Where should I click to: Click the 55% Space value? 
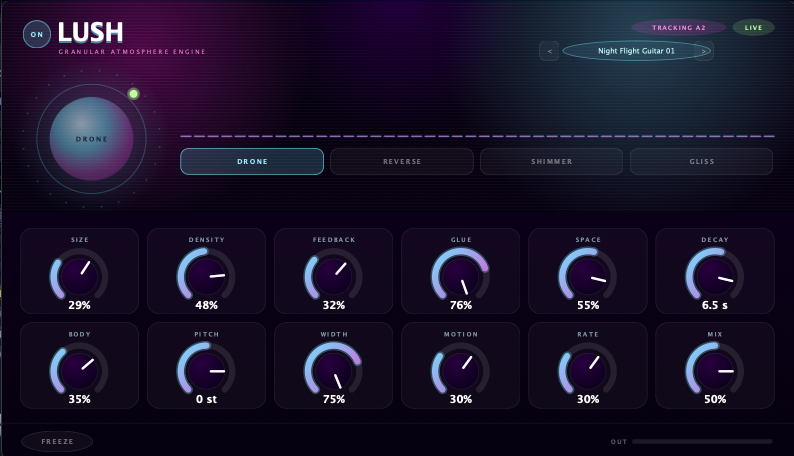[x=588, y=305]
